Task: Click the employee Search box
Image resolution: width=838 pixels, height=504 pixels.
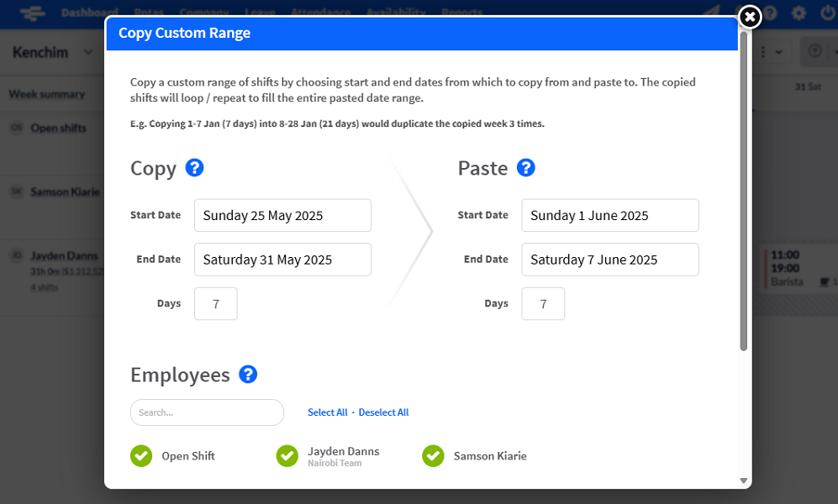Action: point(207,412)
